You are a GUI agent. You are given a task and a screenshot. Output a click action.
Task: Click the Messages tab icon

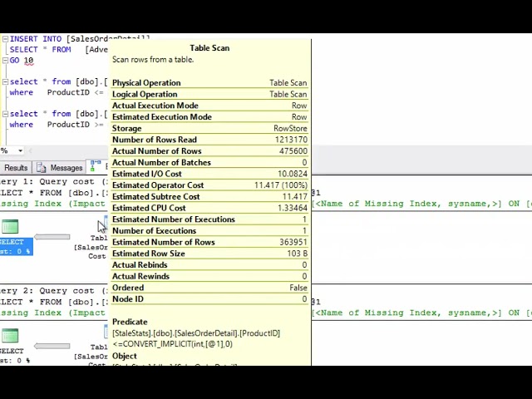[41, 168]
